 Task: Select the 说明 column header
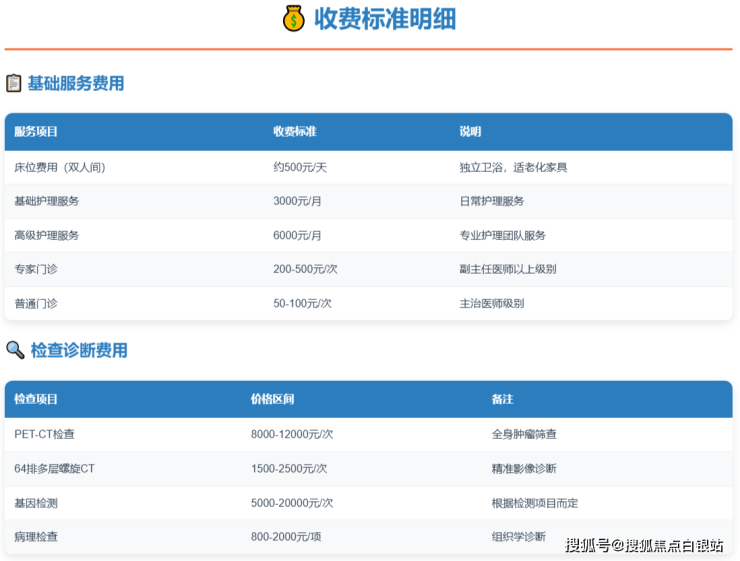(470, 132)
